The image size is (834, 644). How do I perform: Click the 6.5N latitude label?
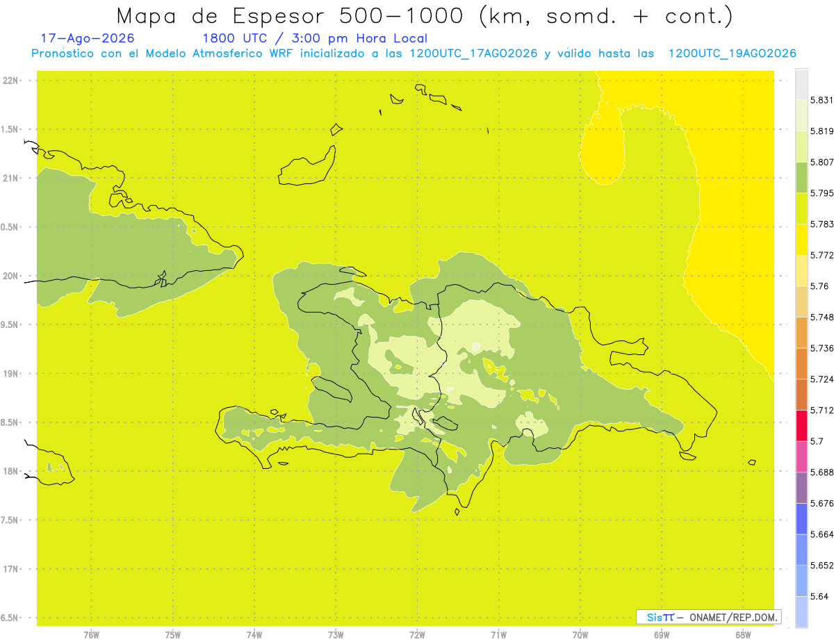click(x=10, y=618)
